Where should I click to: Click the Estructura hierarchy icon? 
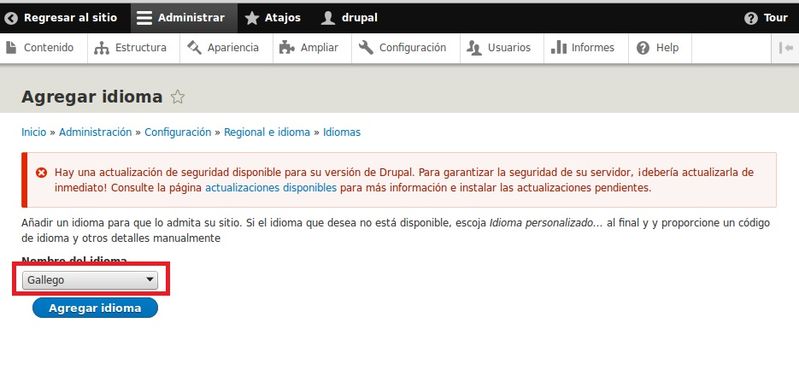click(102, 48)
